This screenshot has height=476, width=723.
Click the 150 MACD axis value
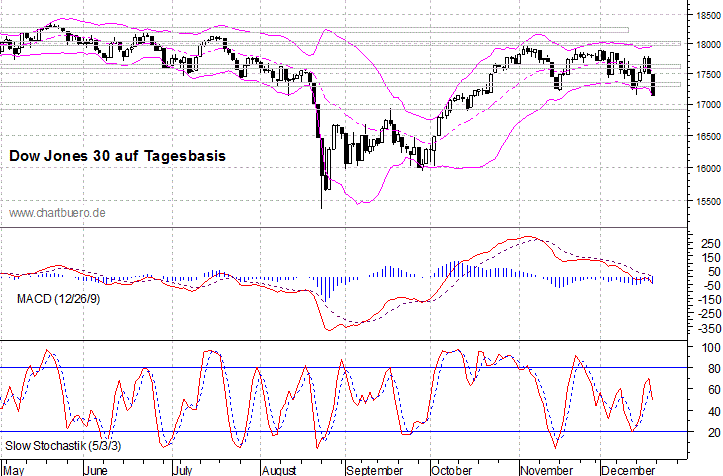coord(711,258)
